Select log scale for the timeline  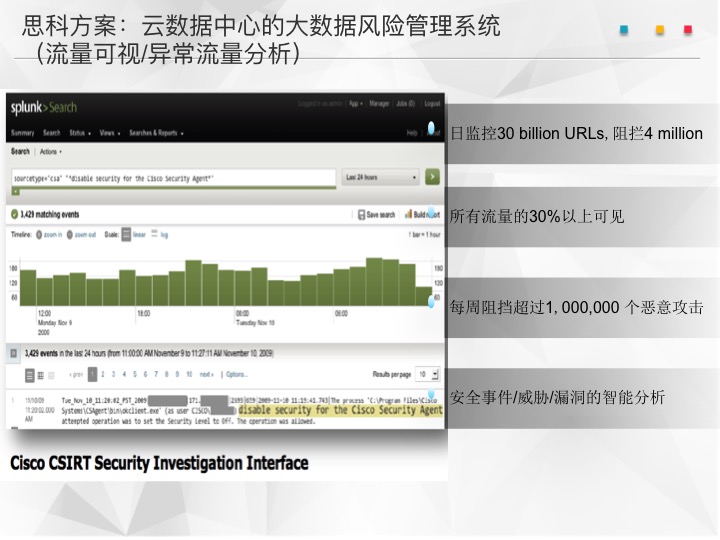coord(160,235)
